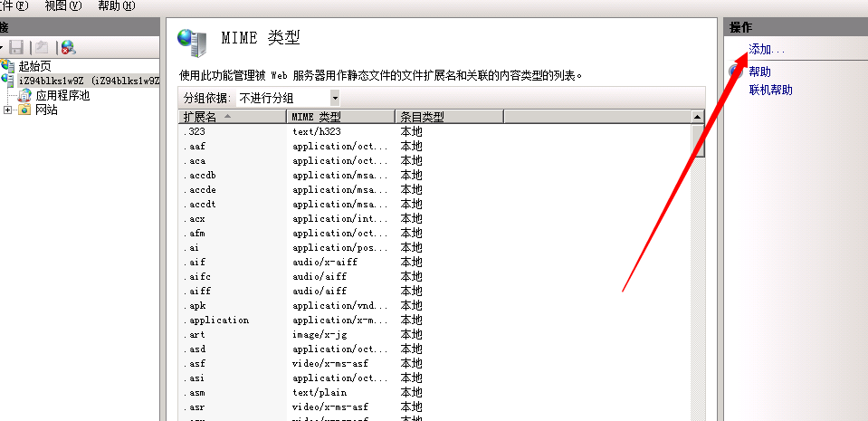
Task: Open the 视图(V) menu
Action: click(63, 6)
